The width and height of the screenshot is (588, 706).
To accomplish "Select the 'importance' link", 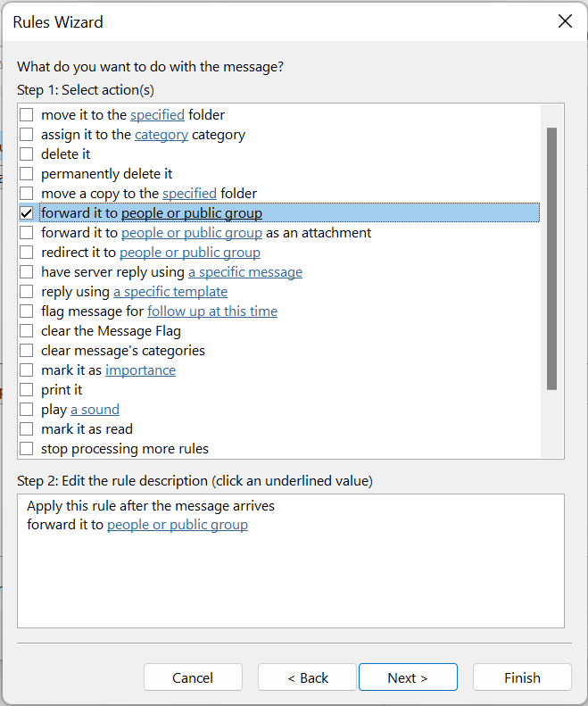I will (x=140, y=370).
